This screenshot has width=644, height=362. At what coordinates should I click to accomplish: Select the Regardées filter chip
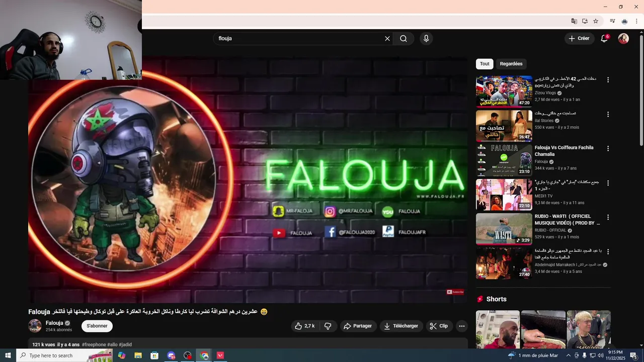(x=511, y=64)
